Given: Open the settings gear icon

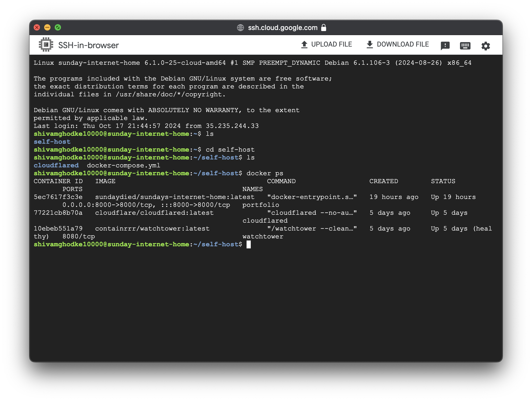Looking at the screenshot, I should click(x=485, y=46).
